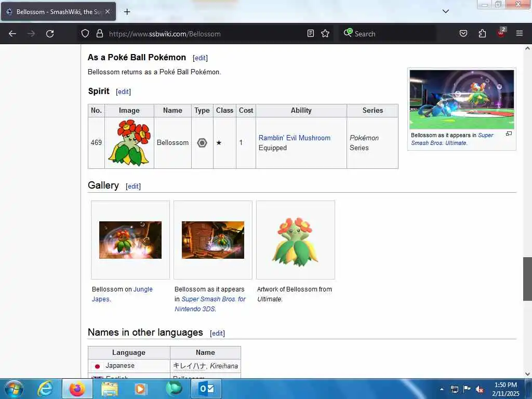
Task: Click the Search bar magnifier icon
Action: 348,33
